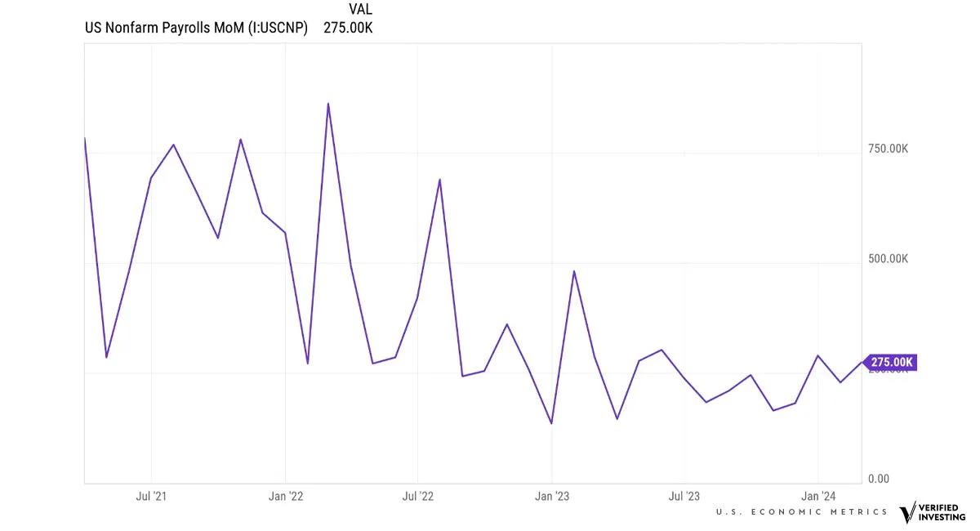Select the Jan '22 x-axis label
This screenshot has width=980, height=531.
click(286, 496)
